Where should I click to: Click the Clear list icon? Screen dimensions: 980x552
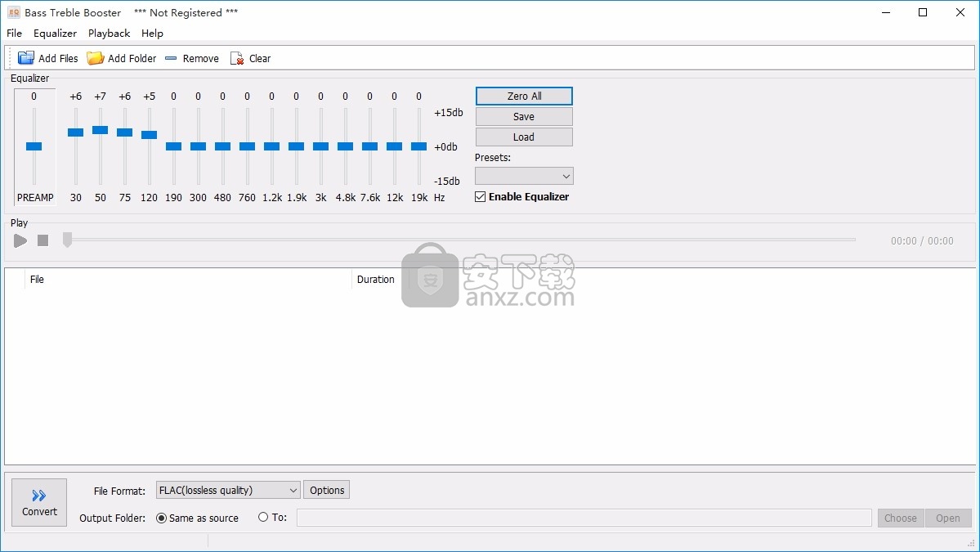237,58
